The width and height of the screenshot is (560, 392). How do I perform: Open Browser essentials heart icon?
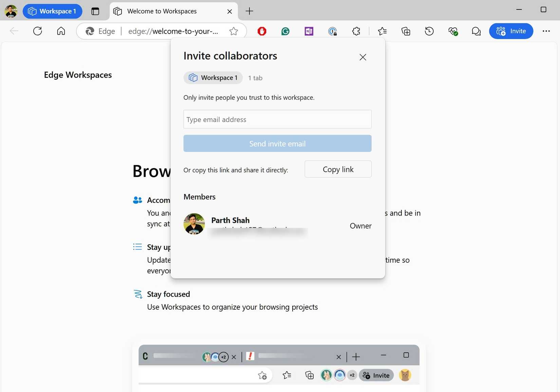coord(453,31)
